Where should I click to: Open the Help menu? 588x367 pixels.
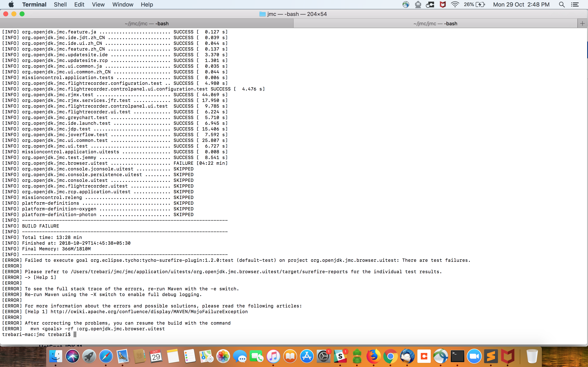tap(147, 5)
